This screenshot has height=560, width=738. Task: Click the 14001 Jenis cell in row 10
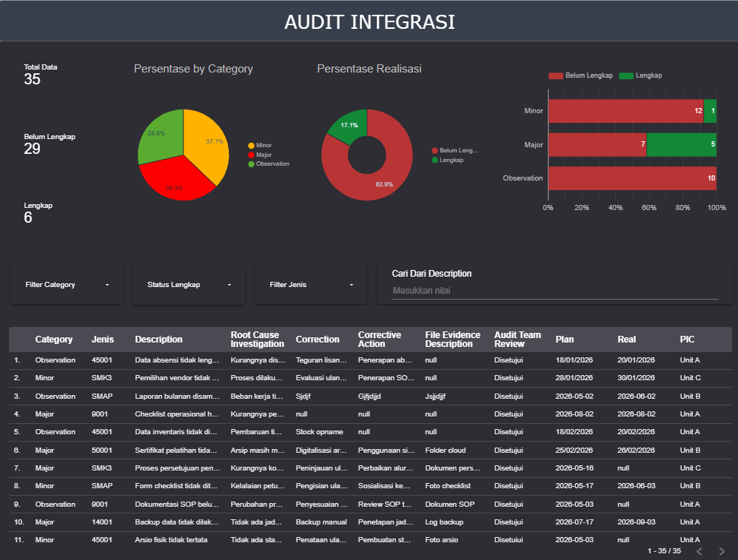(101, 522)
